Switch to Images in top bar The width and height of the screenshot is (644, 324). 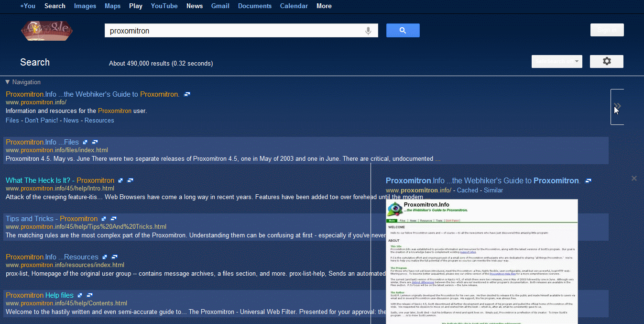tap(85, 6)
